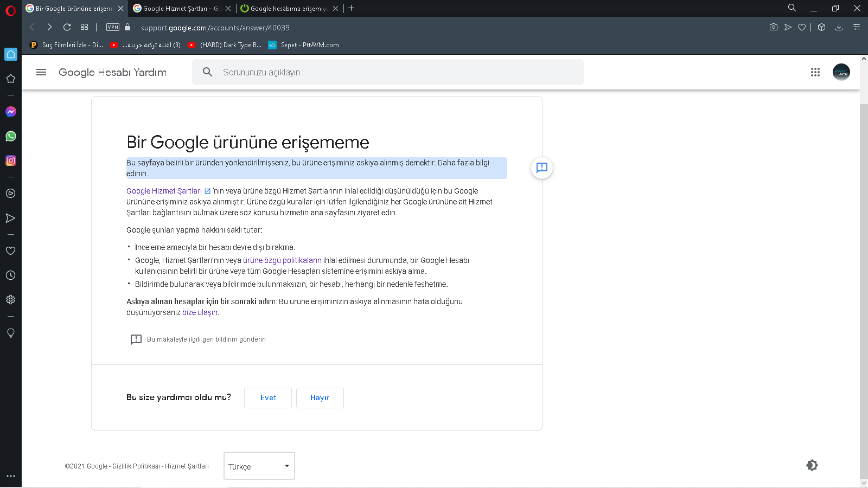
Task: Go back to the previous page
Action: tap(32, 27)
